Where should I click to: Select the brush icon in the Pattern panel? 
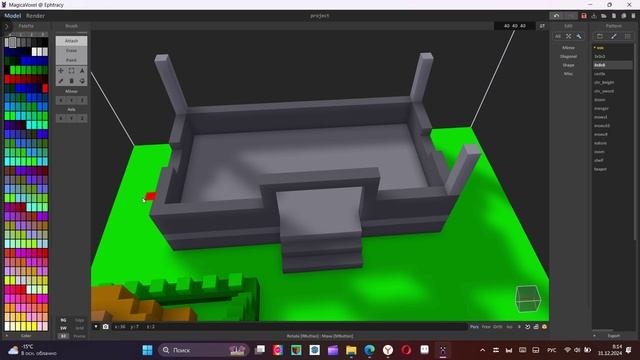pyautogui.click(x=613, y=36)
